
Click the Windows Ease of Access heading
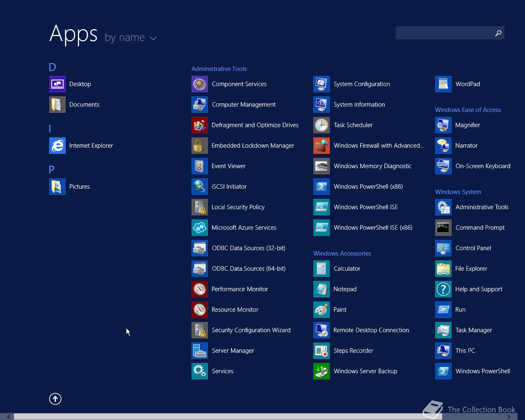pyautogui.click(x=468, y=110)
